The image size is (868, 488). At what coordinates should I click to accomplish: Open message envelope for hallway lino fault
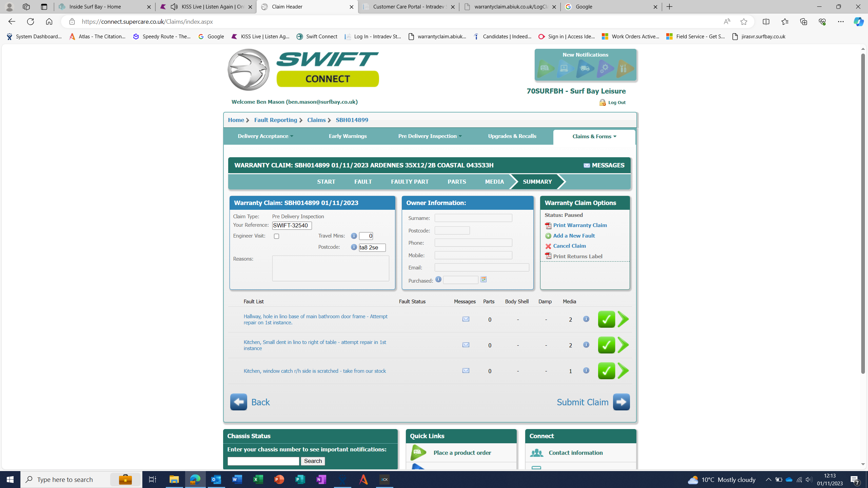(x=466, y=319)
